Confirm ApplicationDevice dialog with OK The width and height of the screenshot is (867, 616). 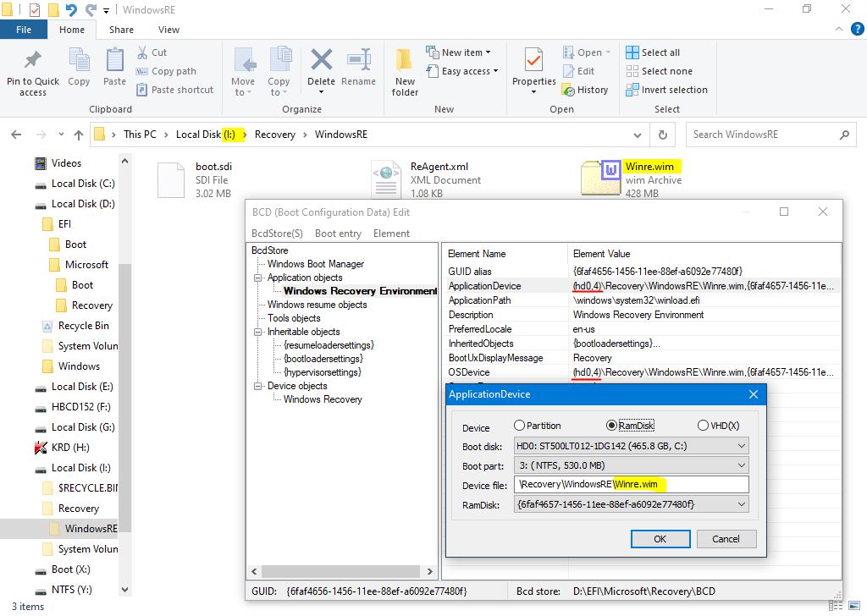tap(660, 539)
